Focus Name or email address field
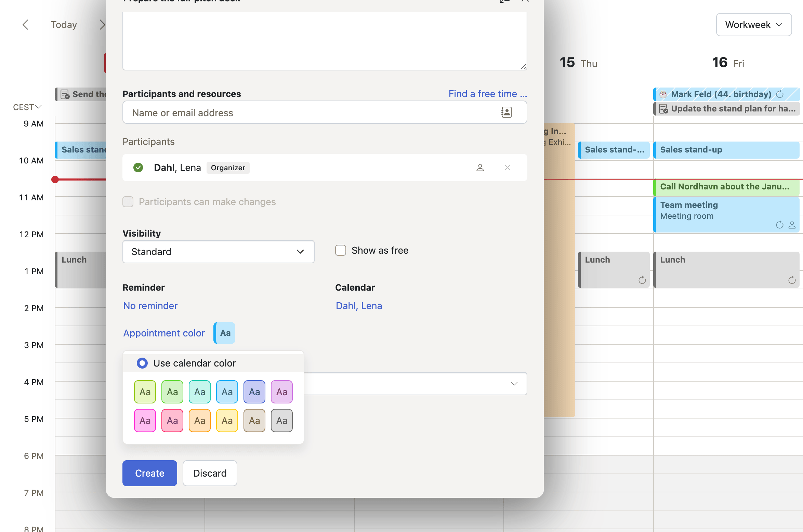This screenshot has height=532, width=803. click(325, 112)
